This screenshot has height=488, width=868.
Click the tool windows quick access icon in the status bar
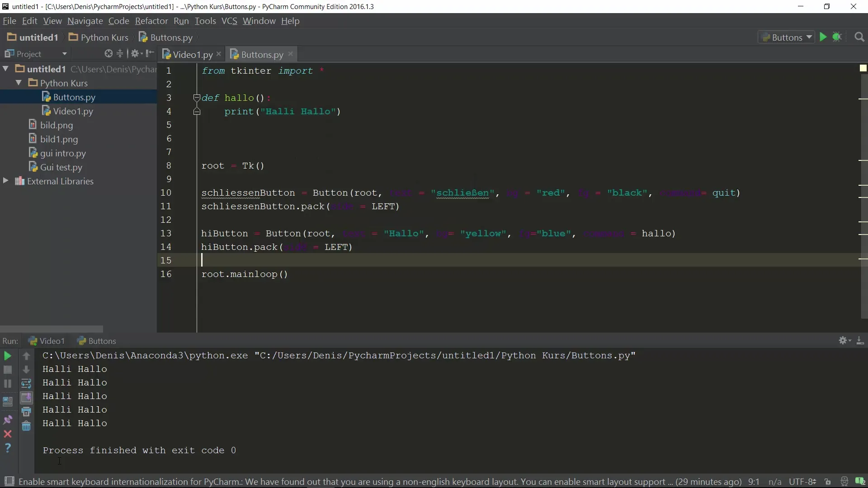[9, 481]
